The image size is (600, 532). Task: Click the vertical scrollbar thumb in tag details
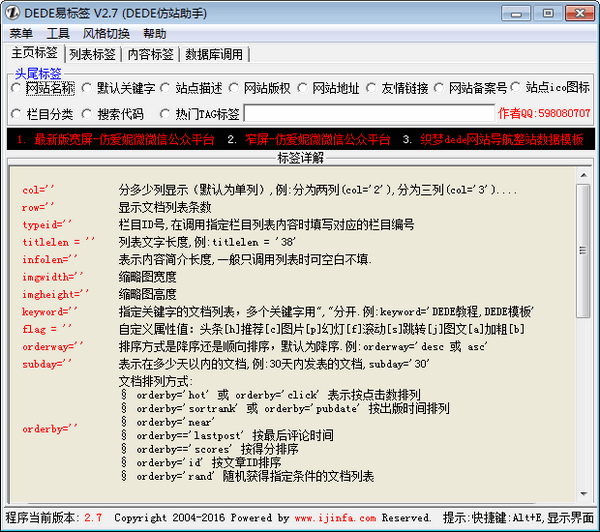(x=583, y=251)
